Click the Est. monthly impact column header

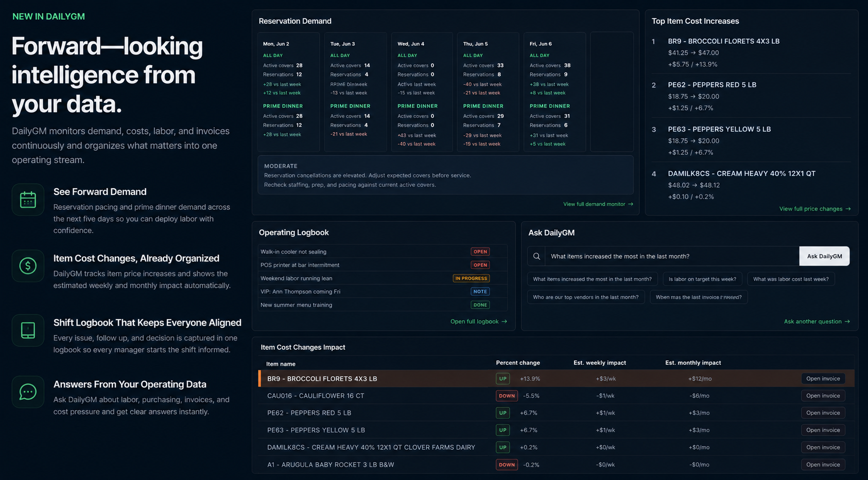[693, 363]
